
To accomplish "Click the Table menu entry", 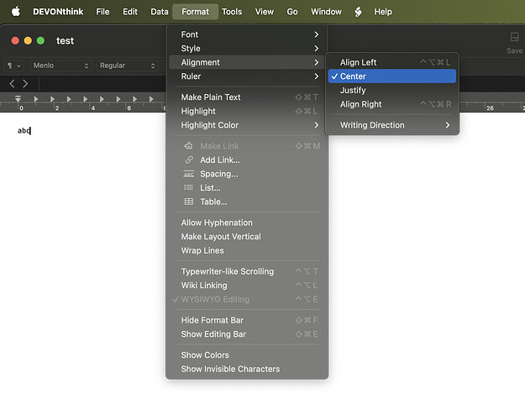I will click(x=247, y=202).
